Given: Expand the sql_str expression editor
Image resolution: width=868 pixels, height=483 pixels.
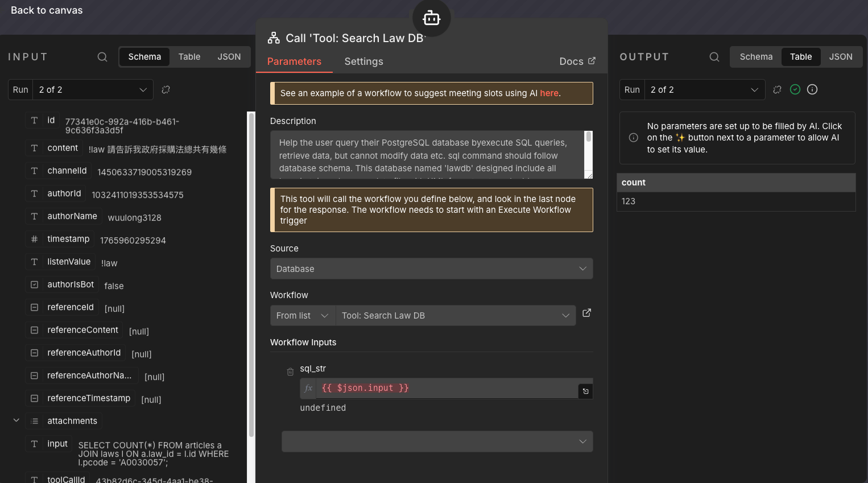Looking at the screenshot, I should [585, 391].
